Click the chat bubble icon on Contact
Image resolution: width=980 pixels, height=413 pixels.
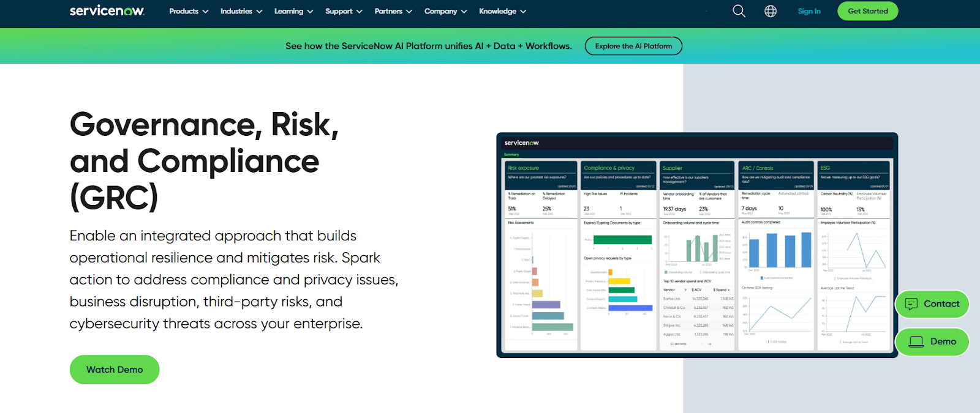(911, 304)
